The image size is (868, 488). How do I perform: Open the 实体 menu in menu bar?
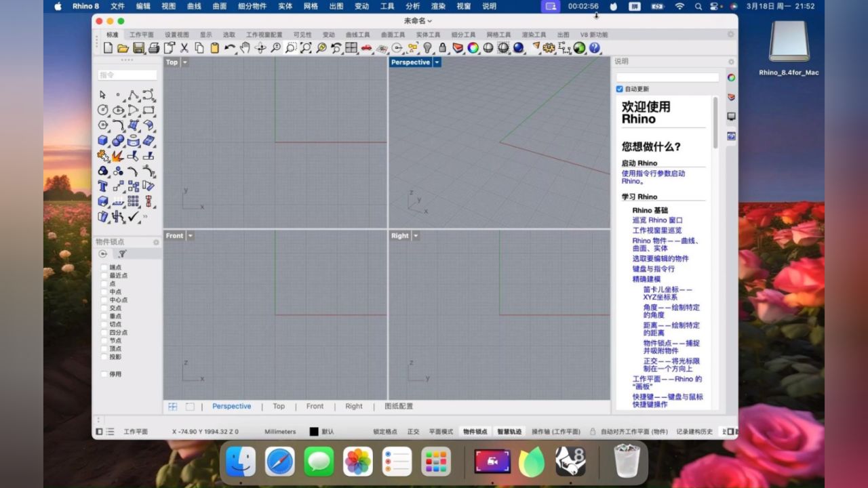(x=285, y=6)
